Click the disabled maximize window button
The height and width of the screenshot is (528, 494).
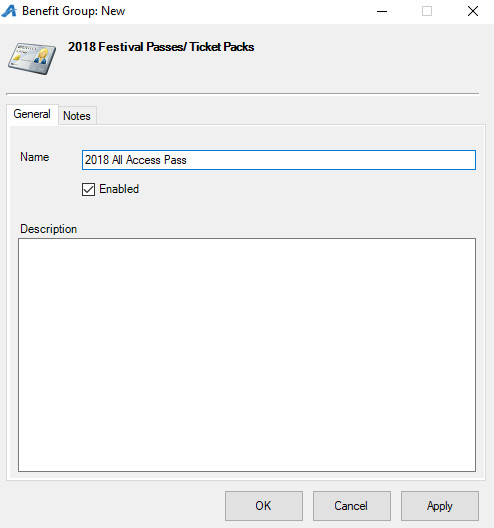coord(427,11)
